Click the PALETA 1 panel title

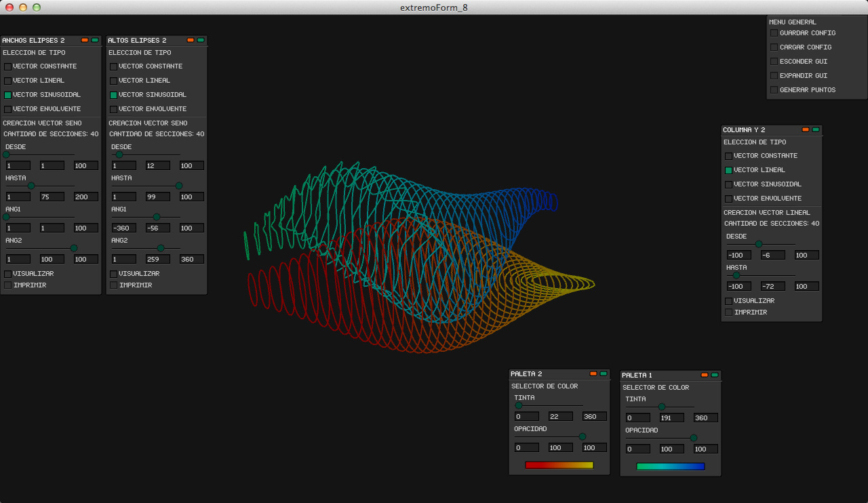[x=637, y=376]
